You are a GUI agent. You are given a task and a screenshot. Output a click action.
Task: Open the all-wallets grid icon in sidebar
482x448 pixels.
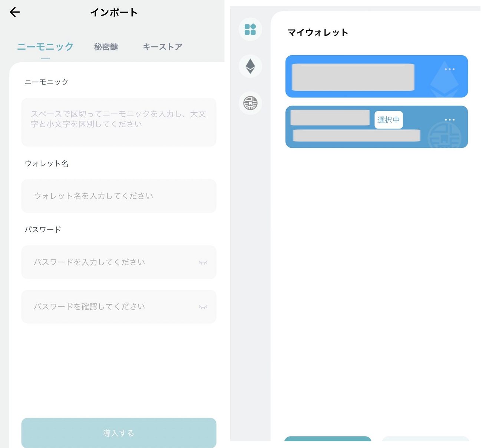point(250,29)
